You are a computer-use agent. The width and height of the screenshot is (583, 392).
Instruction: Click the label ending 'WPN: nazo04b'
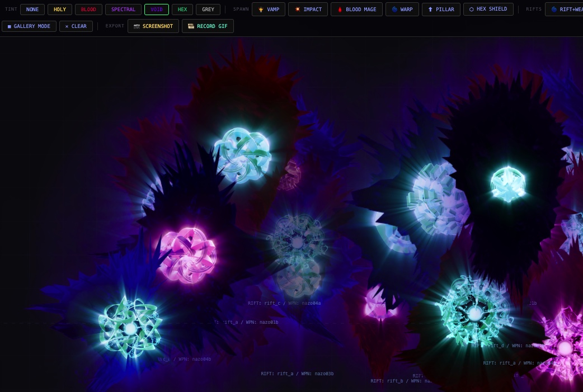(185, 360)
